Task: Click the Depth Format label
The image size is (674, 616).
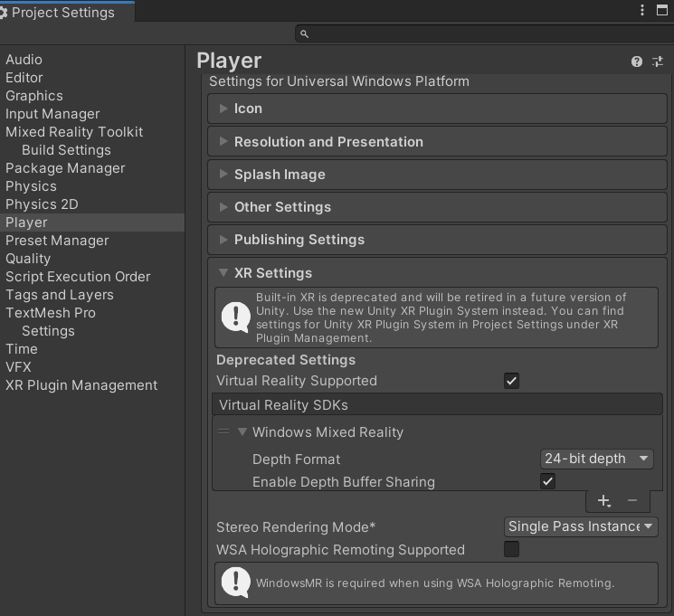Action: pyautogui.click(x=296, y=460)
